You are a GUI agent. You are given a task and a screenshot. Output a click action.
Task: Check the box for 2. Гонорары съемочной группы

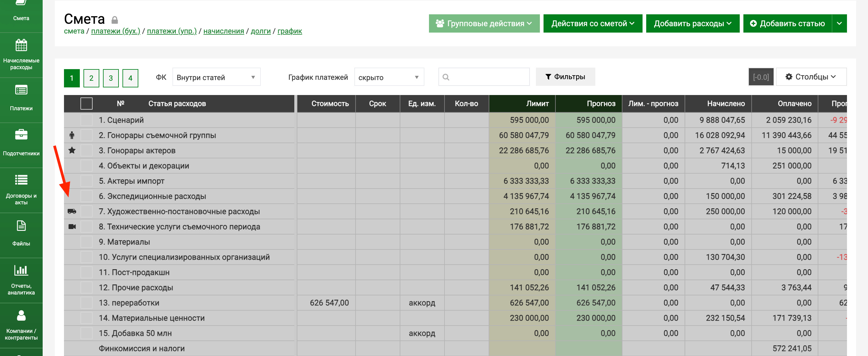click(x=87, y=136)
